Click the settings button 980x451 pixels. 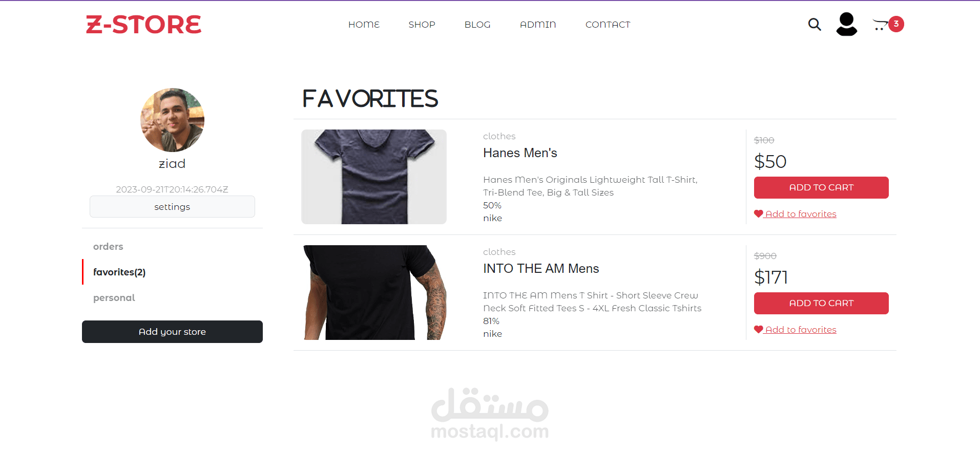(x=172, y=207)
